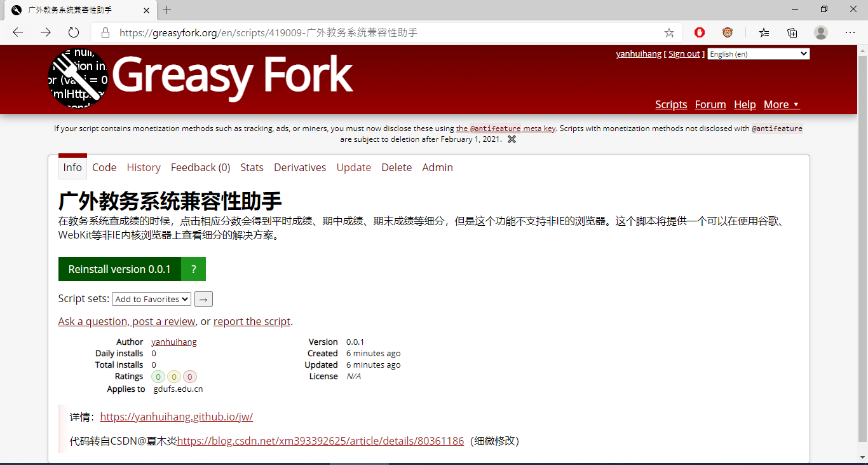Viewport: 868px width, 465px height.
Task: Click the Version 0.0.1 value
Action: click(x=355, y=342)
